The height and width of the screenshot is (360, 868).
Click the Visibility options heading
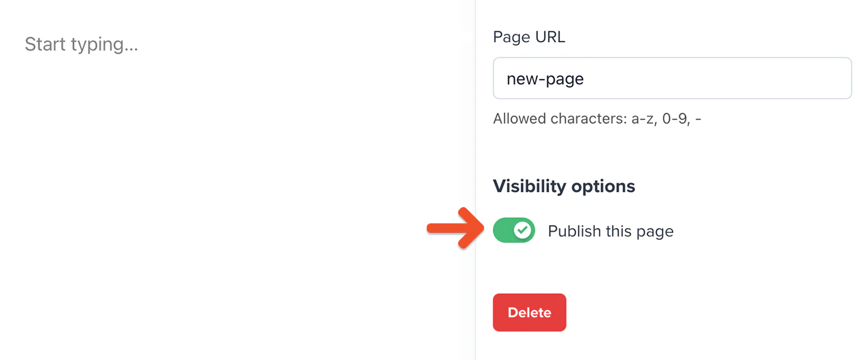click(564, 186)
